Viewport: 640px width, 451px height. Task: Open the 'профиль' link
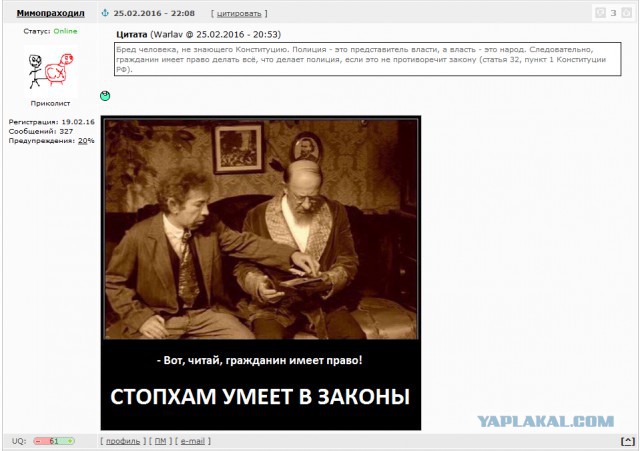(x=123, y=441)
